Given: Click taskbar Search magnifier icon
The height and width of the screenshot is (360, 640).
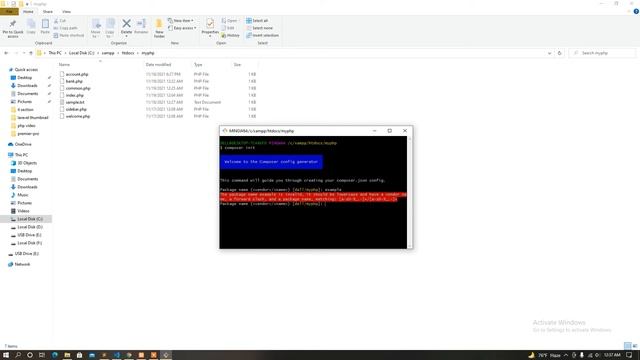Looking at the screenshot, I should [18, 355].
